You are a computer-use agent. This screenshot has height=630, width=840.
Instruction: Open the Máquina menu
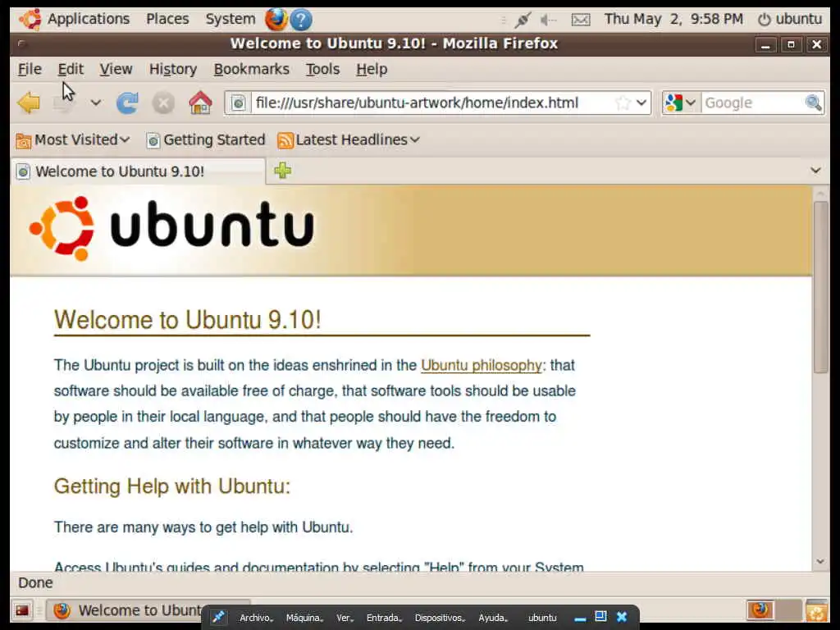[305, 618]
